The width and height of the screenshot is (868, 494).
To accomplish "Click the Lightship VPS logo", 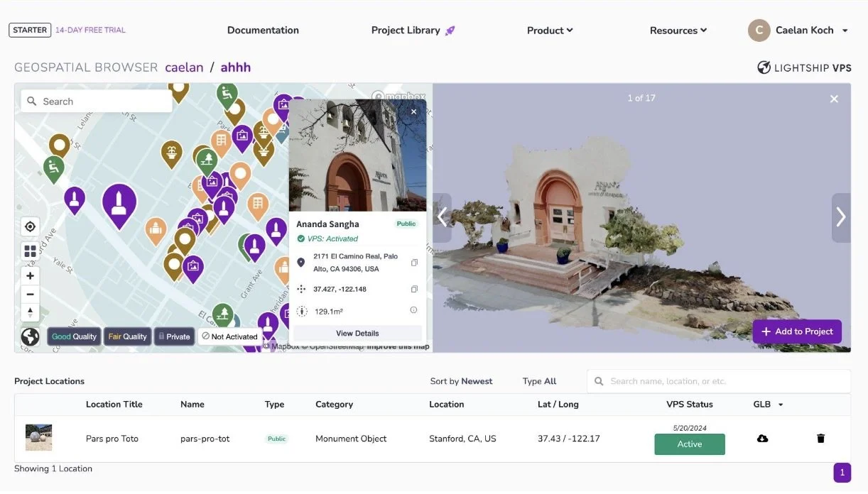I will coord(804,67).
